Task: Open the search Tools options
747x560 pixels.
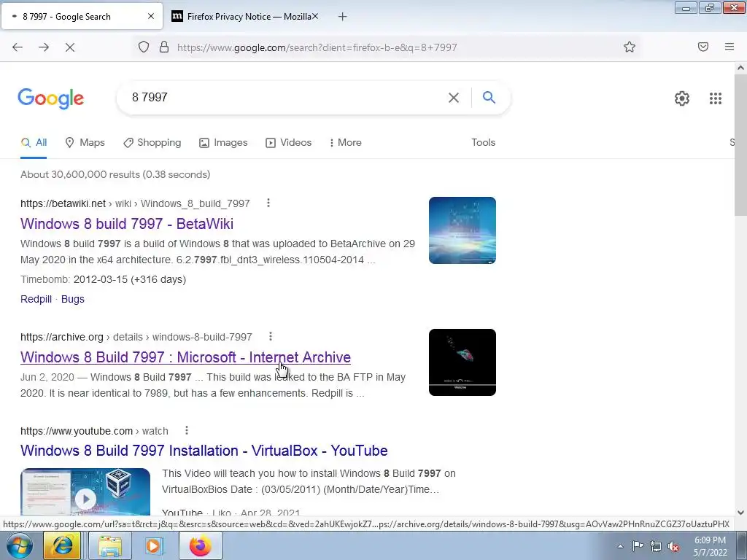Action: [483, 142]
